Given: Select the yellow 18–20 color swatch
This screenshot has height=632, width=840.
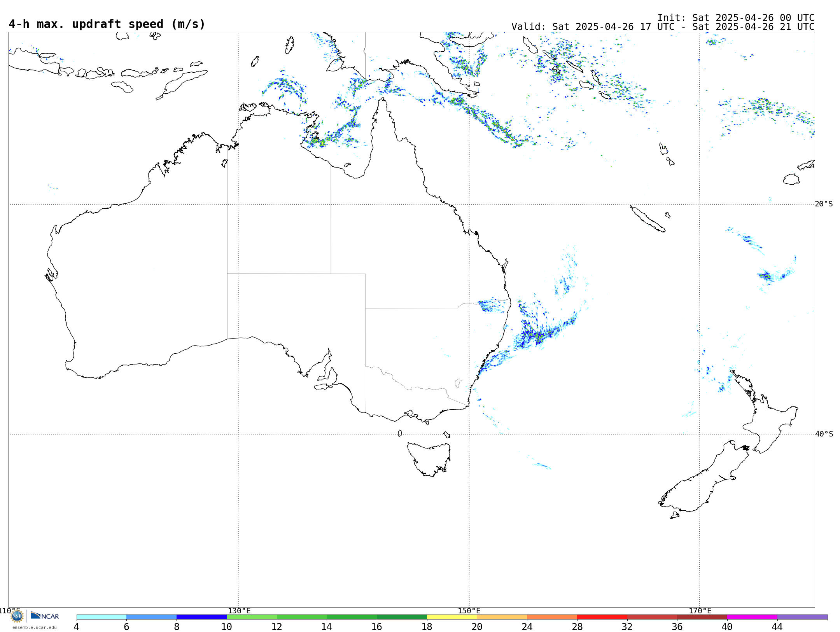Looking at the screenshot, I should [x=452, y=617].
